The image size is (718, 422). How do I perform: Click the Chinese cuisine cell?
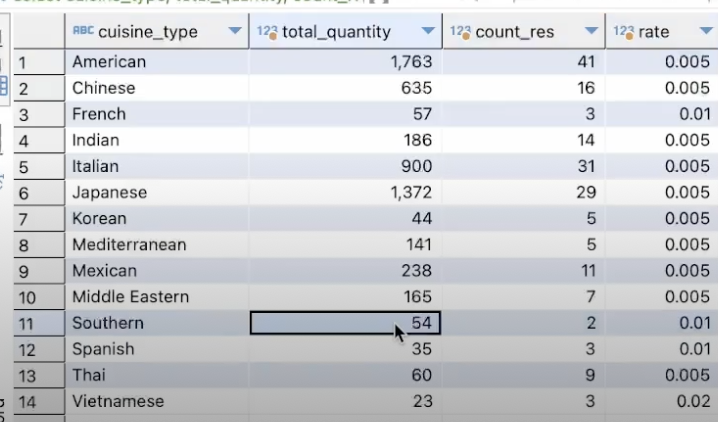tap(157, 88)
